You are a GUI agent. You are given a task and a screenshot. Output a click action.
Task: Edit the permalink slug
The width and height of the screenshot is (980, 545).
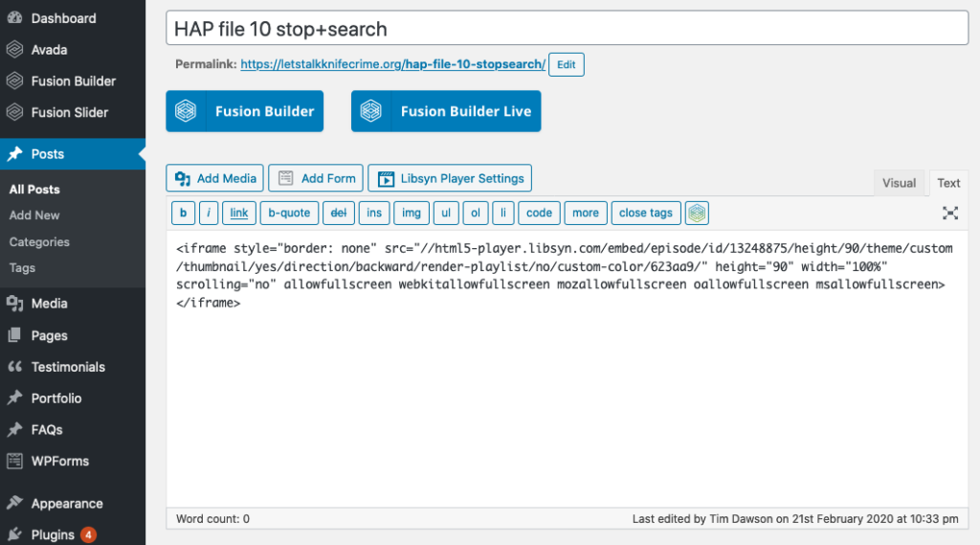pyautogui.click(x=567, y=64)
